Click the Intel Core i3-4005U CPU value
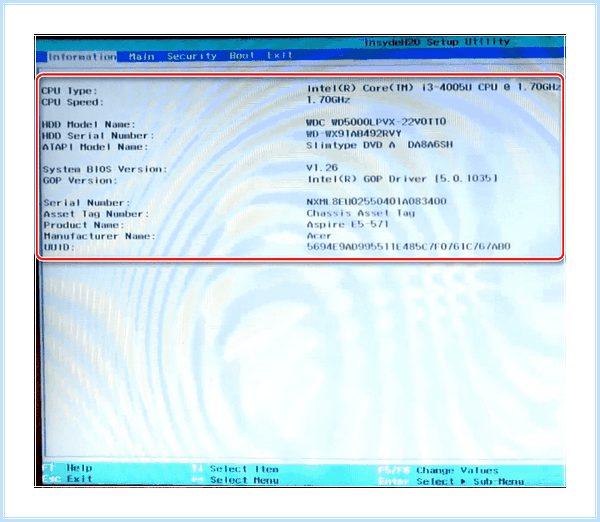Image resolution: width=600 pixels, height=522 pixels. tap(434, 88)
